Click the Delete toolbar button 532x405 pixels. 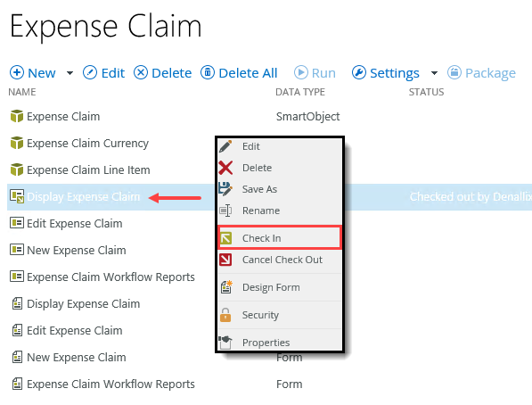click(162, 73)
